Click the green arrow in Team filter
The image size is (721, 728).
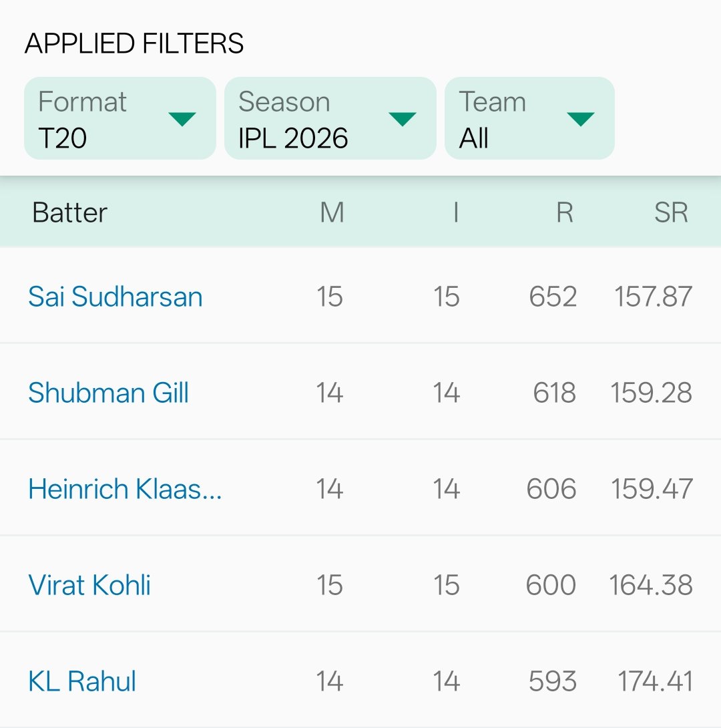tap(580, 119)
